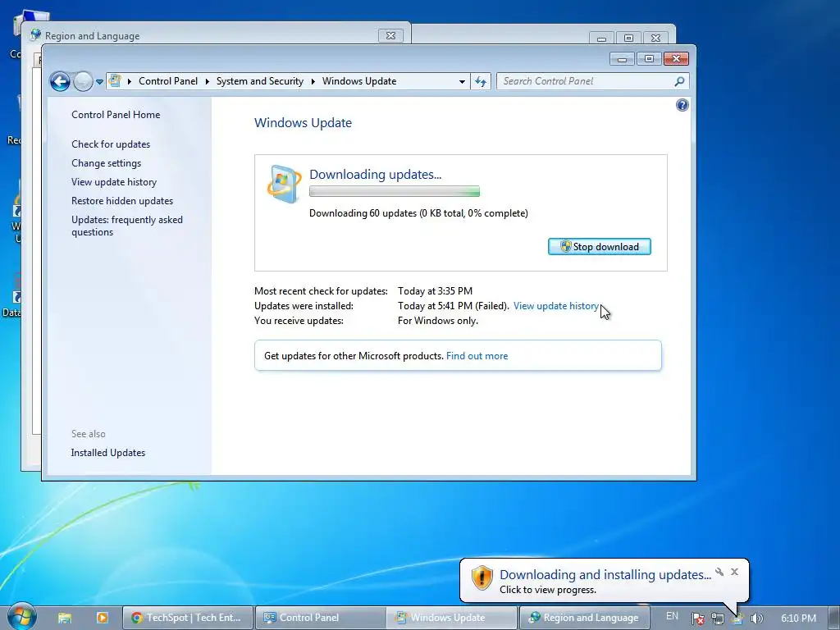Maximize the Windows Update window
The width and height of the screenshot is (840, 630).
point(649,58)
